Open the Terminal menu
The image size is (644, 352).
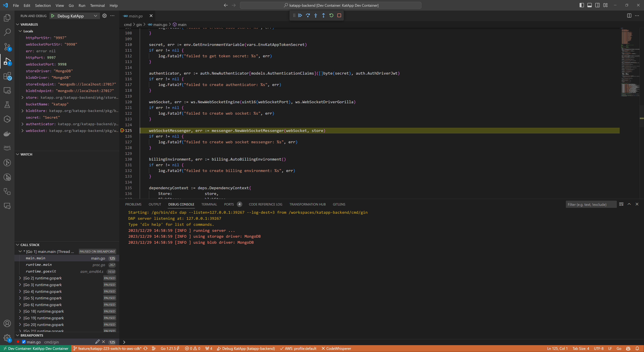click(97, 5)
